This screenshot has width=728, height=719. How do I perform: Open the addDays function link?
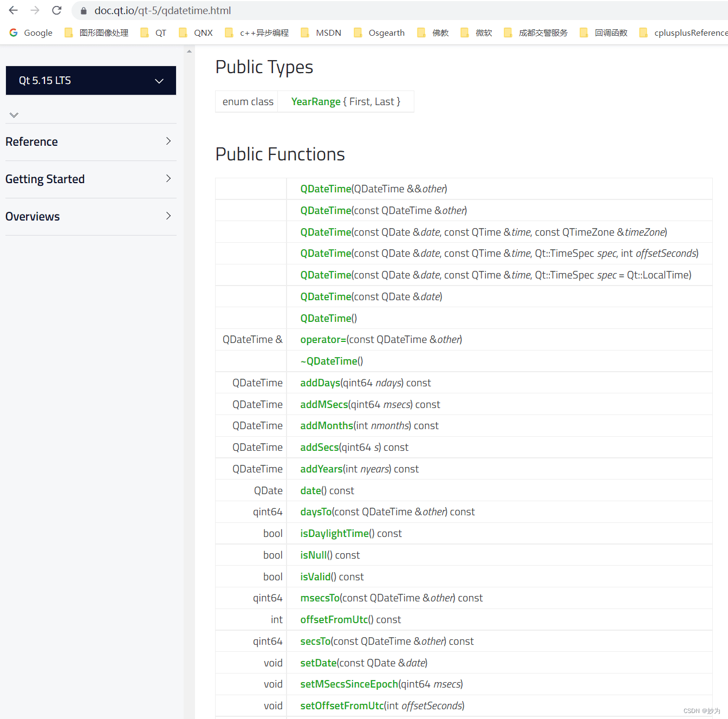[x=320, y=383]
